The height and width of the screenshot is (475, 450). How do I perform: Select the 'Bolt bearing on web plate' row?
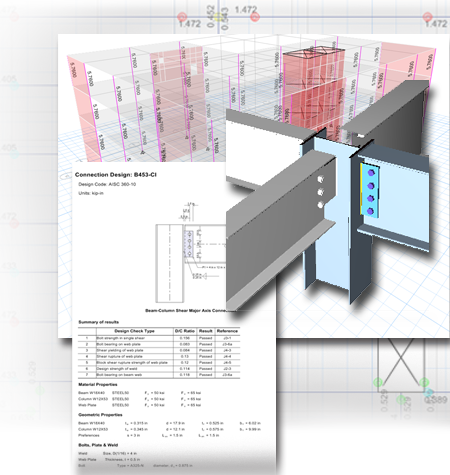click(x=159, y=344)
